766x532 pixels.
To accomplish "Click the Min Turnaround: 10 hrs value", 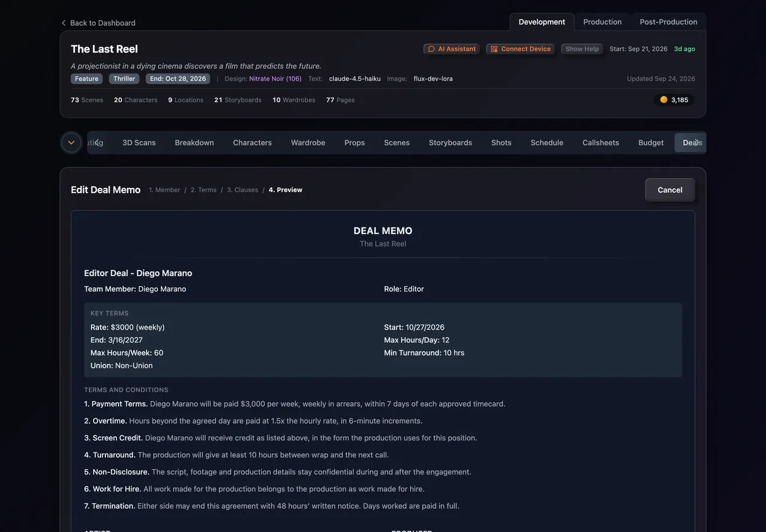I will click(x=424, y=353).
